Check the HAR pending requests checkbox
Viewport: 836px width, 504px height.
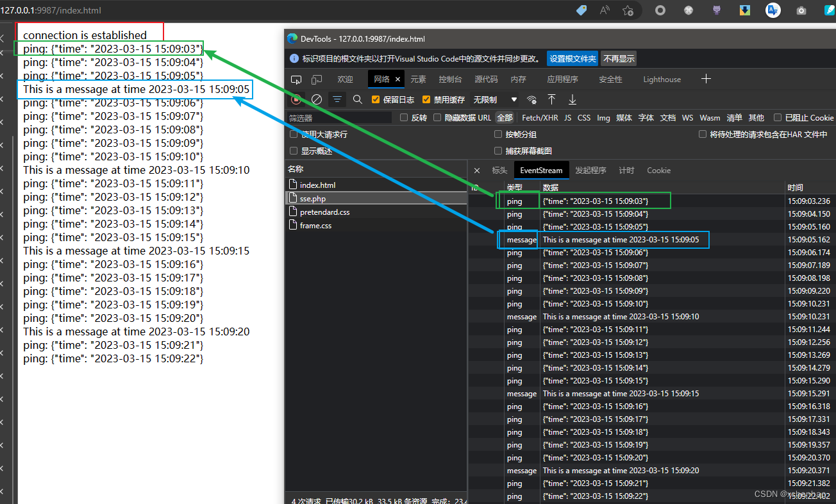tap(703, 134)
